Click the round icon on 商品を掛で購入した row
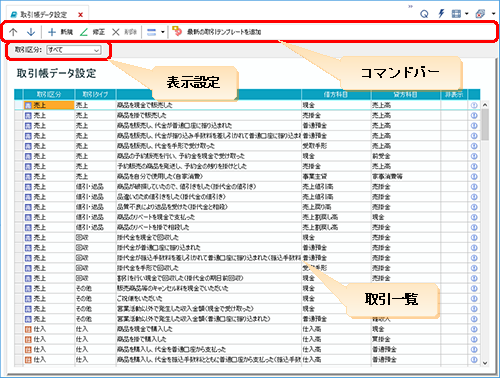 click(474, 339)
